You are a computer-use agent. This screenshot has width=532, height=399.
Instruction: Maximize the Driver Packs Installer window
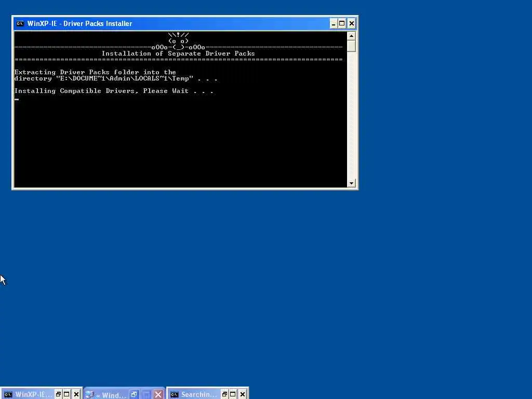[342, 24]
